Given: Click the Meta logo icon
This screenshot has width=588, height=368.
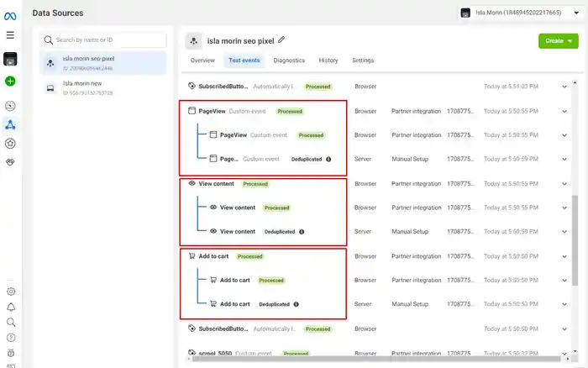Looking at the screenshot, I should point(10,16).
